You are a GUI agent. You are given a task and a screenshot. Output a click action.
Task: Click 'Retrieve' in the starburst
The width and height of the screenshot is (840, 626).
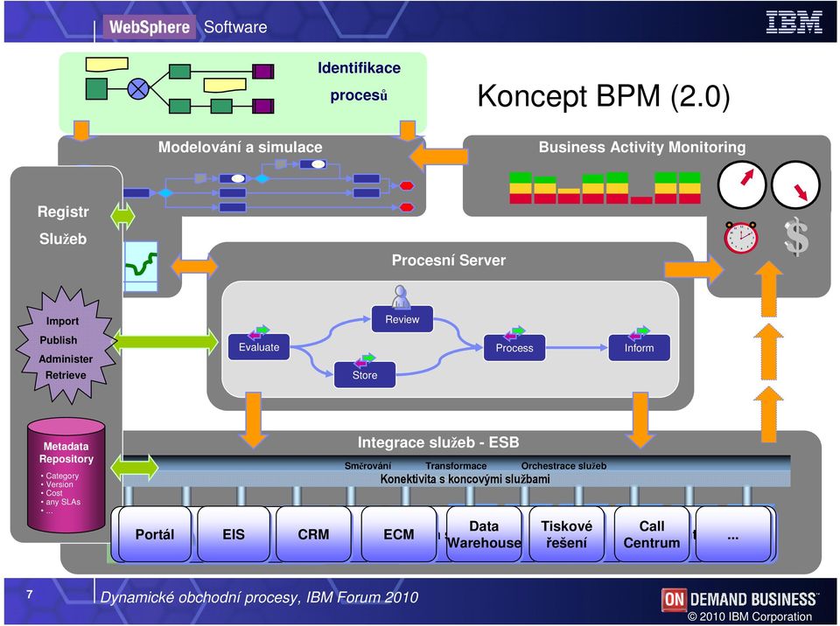coord(66,375)
